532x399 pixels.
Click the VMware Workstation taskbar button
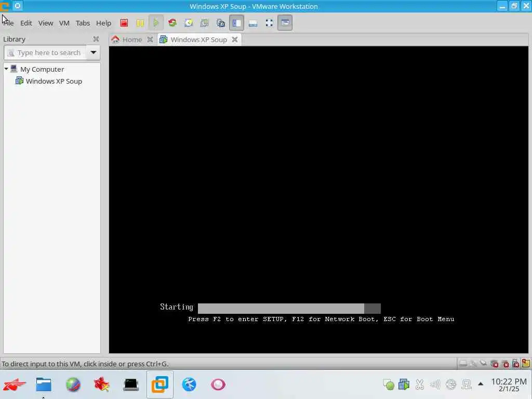tap(160, 384)
